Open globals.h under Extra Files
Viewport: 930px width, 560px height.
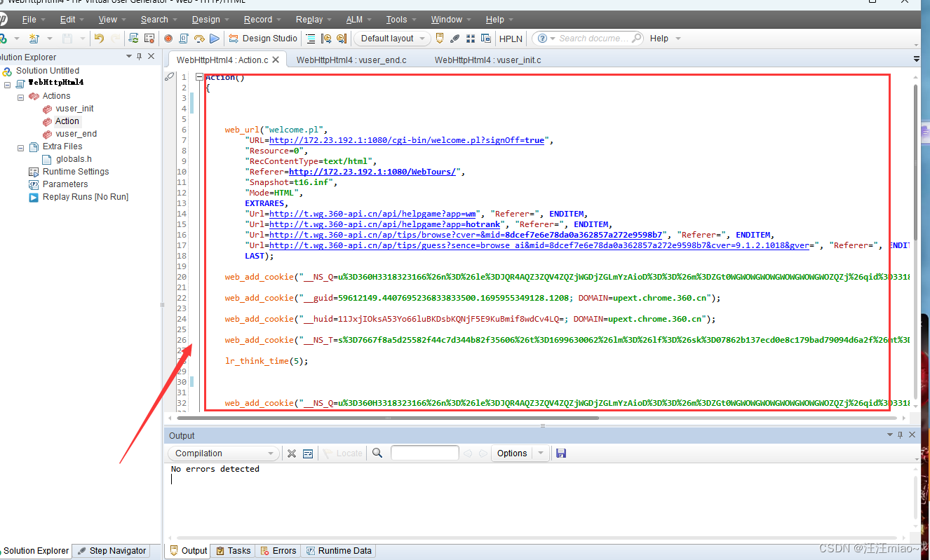74,159
